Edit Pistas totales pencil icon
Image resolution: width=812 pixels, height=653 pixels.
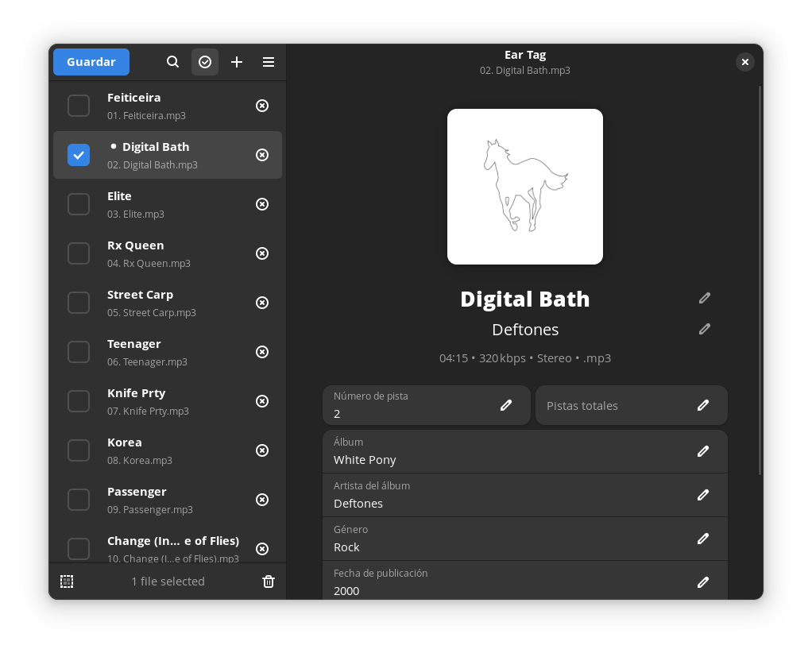(x=702, y=405)
